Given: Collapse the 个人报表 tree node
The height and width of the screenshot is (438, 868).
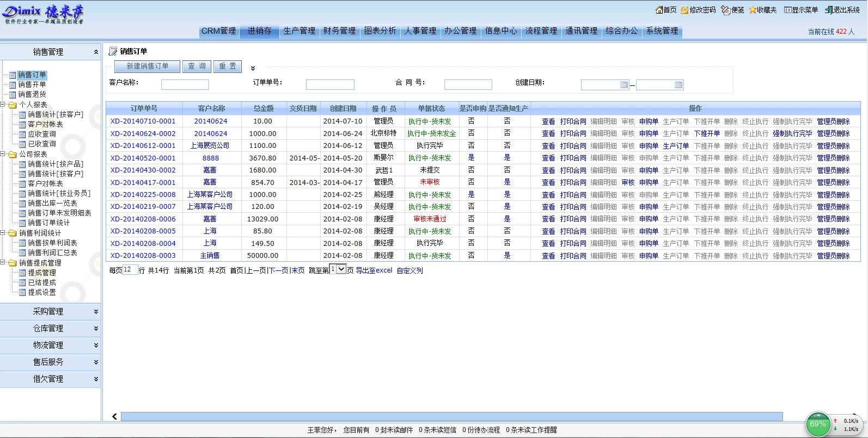Looking at the screenshot, I should pyautogui.click(x=3, y=104).
